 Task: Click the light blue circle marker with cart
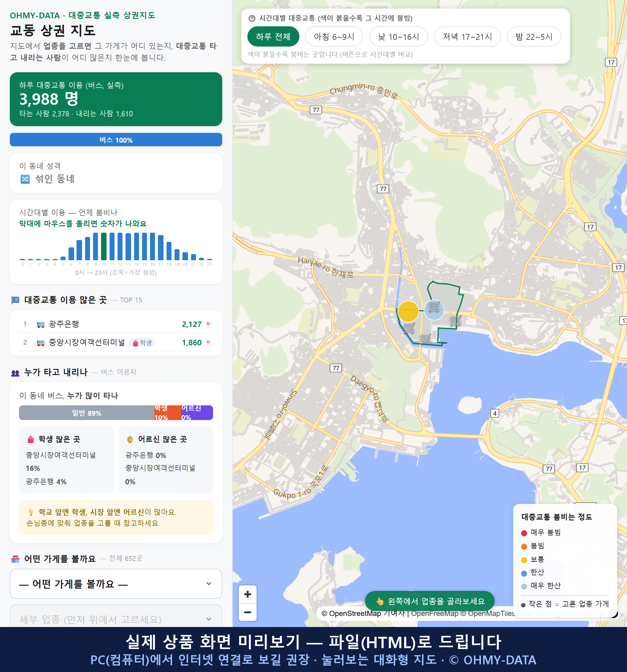434,310
